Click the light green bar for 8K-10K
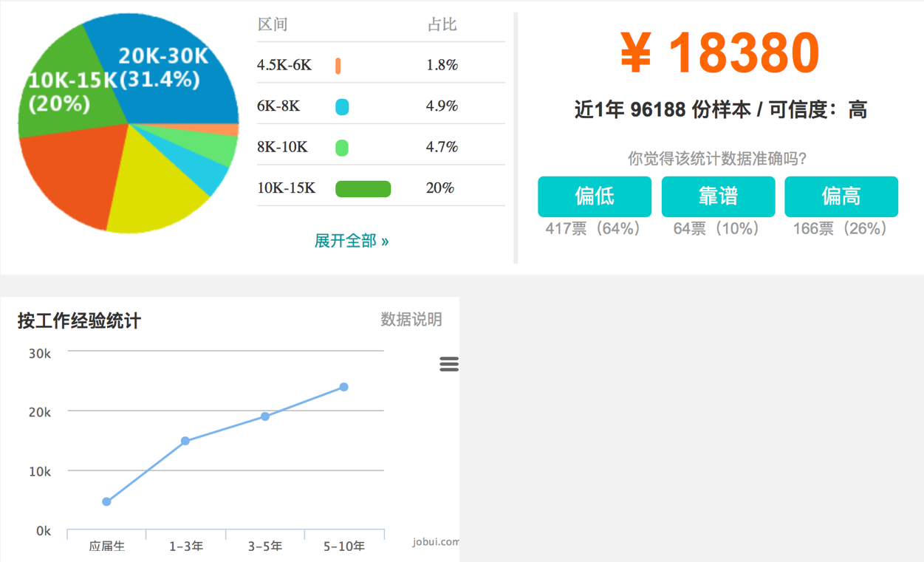The width and height of the screenshot is (924, 562). tap(342, 148)
